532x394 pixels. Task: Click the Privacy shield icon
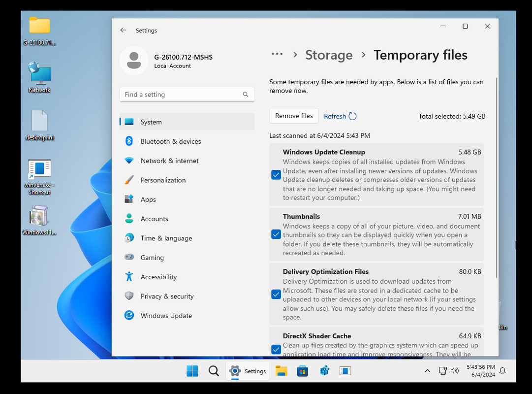point(129,296)
